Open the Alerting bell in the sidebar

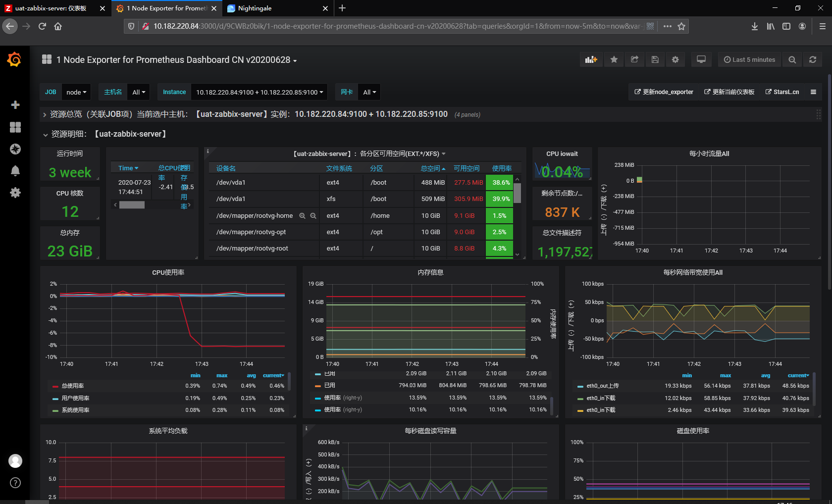click(15, 171)
